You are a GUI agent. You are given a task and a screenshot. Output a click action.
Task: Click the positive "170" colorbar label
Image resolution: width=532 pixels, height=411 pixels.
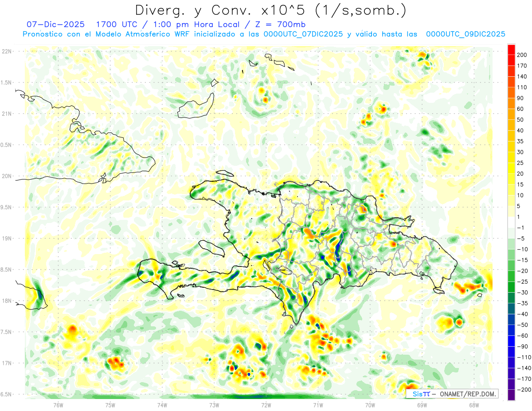point(522,66)
